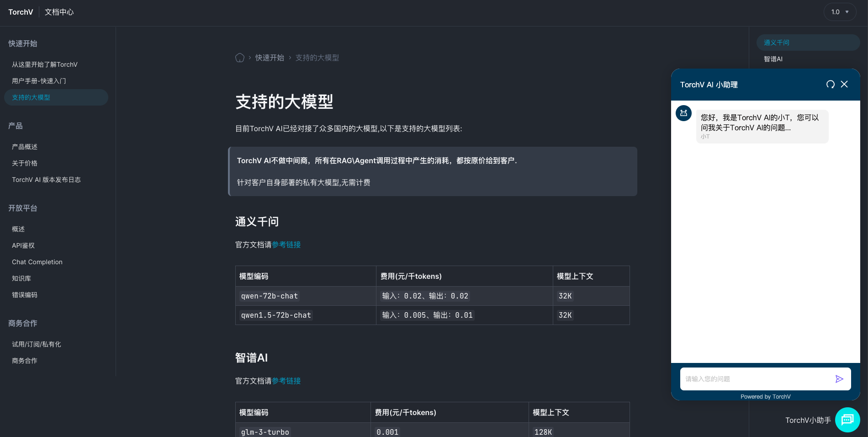
Task: Select 关于价格 in the sidebar
Action: click(x=25, y=163)
